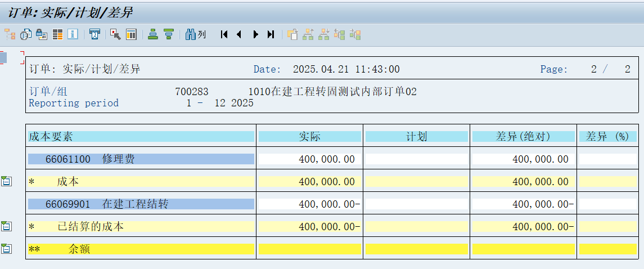
Task: Click 在建工程结转 absolute variance value
Action: 524,204
